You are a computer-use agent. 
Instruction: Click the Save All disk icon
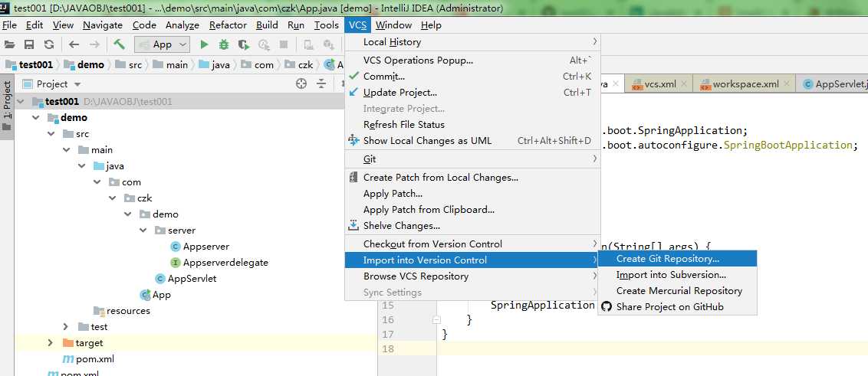click(29, 44)
